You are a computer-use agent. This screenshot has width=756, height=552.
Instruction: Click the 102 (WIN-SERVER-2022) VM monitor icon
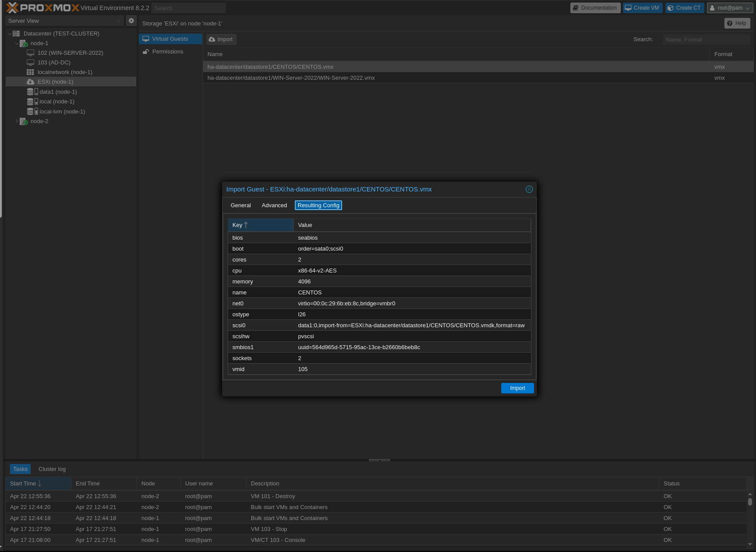(x=30, y=53)
